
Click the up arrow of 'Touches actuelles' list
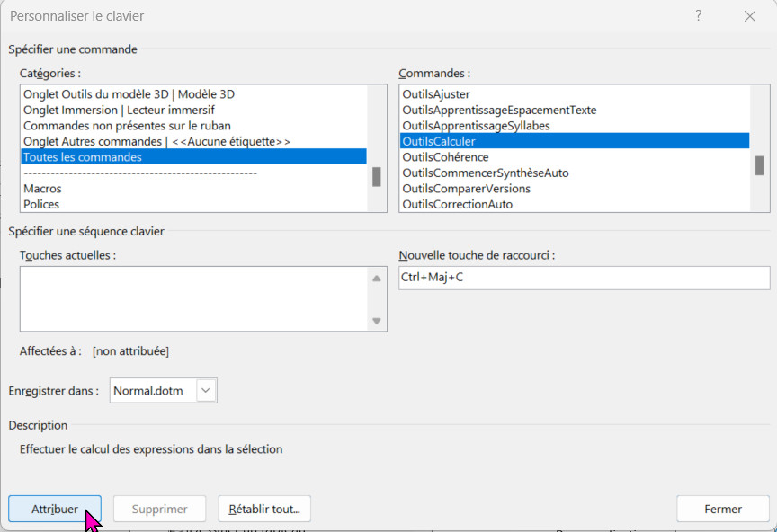tap(377, 279)
